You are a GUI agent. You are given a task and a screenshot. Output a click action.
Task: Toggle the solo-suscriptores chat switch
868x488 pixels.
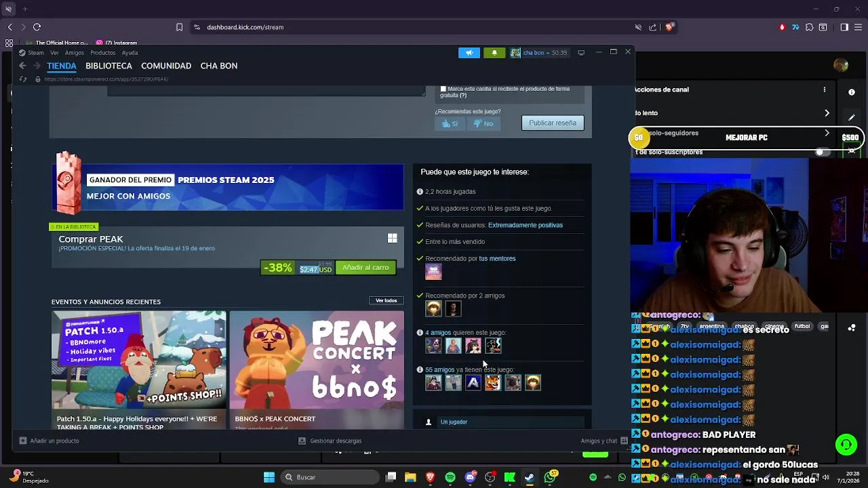click(x=823, y=152)
